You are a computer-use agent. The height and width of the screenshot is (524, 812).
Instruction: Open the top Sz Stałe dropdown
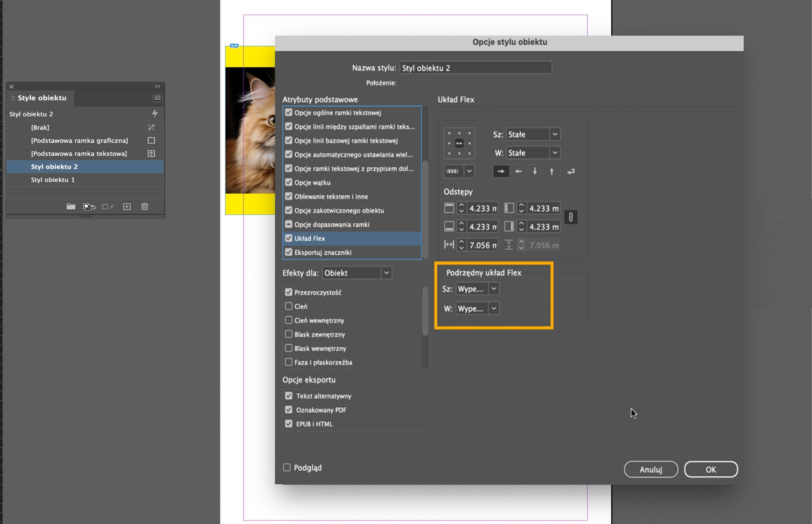pos(533,134)
